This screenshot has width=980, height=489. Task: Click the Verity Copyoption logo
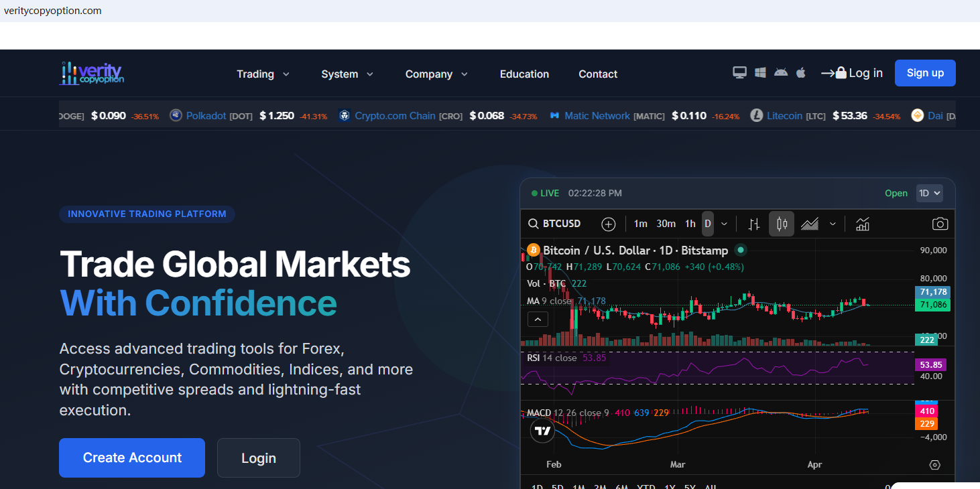pos(91,74)
